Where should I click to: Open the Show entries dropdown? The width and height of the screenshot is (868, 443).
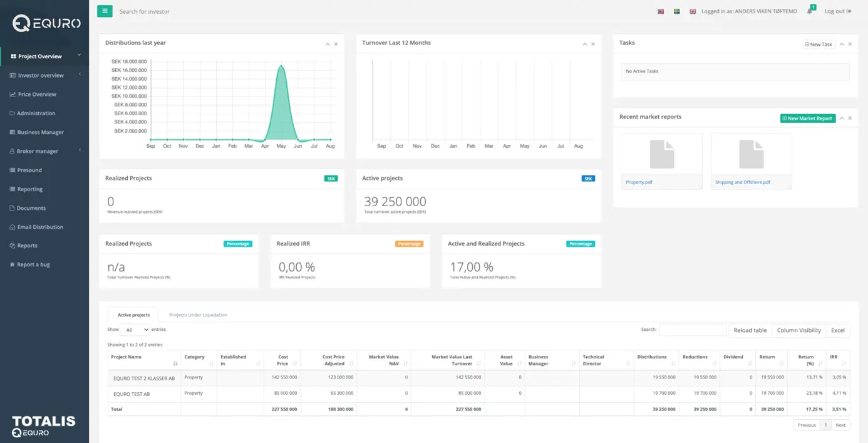click(x=135, y=330)
